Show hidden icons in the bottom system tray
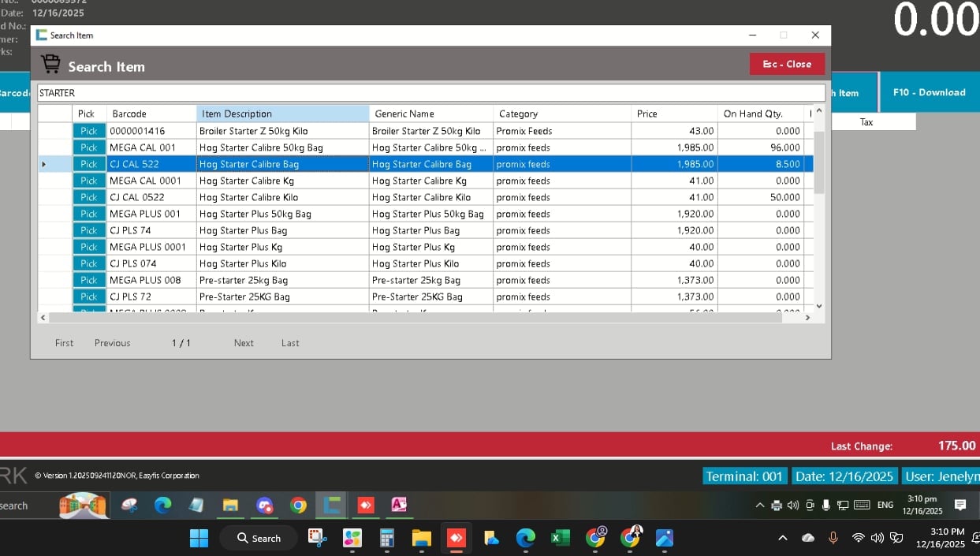The height and width of the screenshot is (556, 980). [x=783, y=538]
